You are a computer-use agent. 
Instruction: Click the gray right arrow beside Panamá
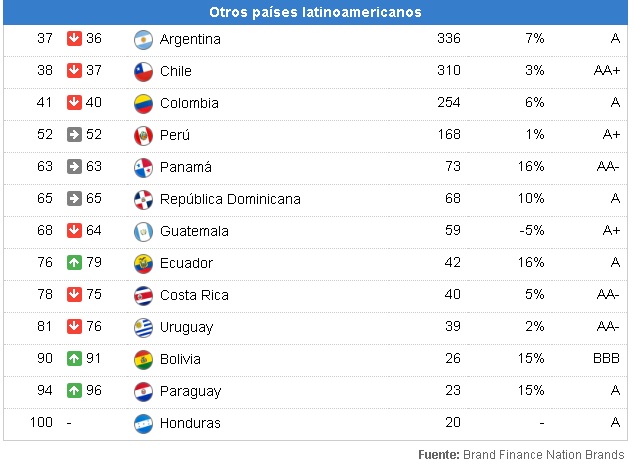pos(74,168)
